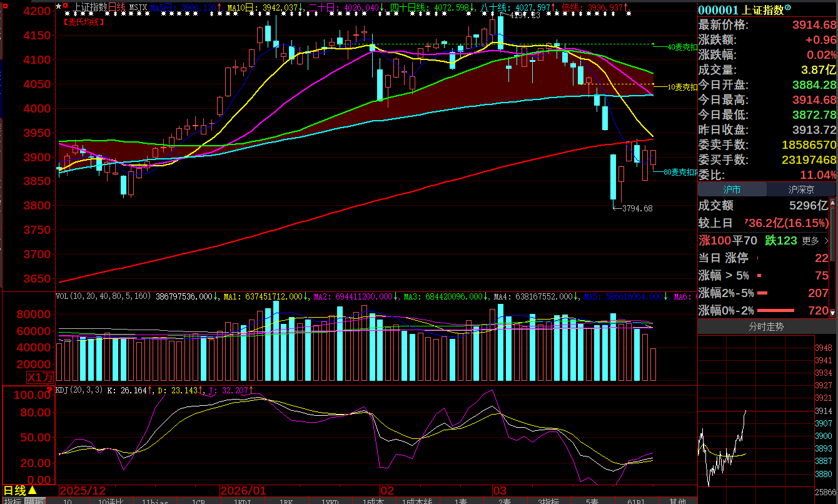
Task: Click the 80麦克扣 marker on chart
Action: [x=680, y=172]
